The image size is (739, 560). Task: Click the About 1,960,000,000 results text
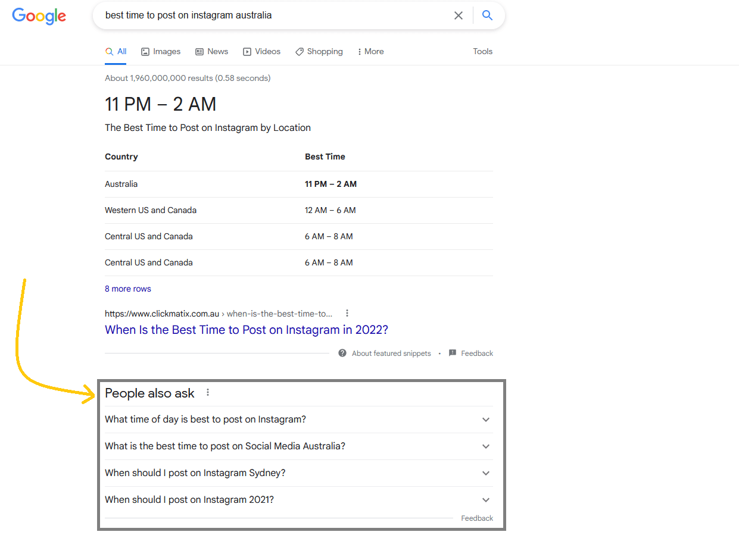pyautogui.click(x=188, y=78)
